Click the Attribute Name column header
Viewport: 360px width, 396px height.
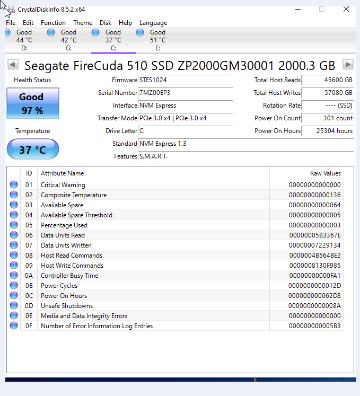tap(154, 173)
